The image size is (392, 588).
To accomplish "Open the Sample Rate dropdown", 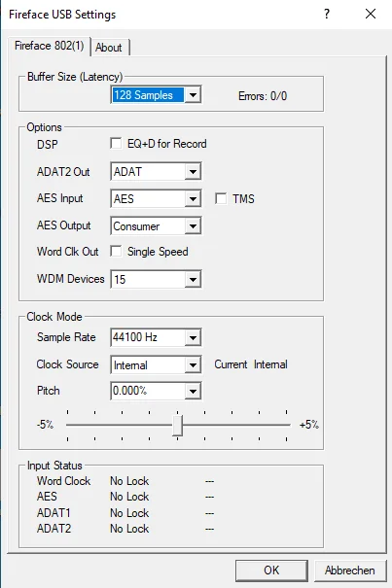I will [156, 337].
